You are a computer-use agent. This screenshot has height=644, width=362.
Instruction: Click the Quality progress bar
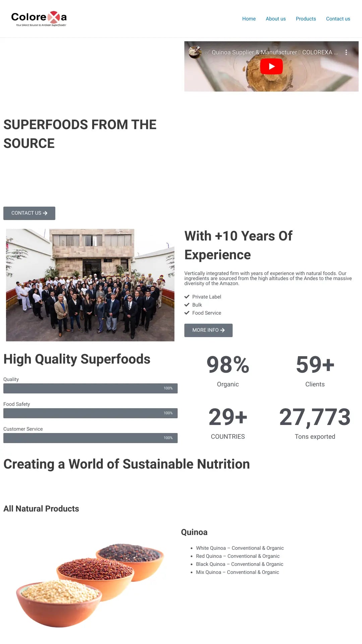90,388
